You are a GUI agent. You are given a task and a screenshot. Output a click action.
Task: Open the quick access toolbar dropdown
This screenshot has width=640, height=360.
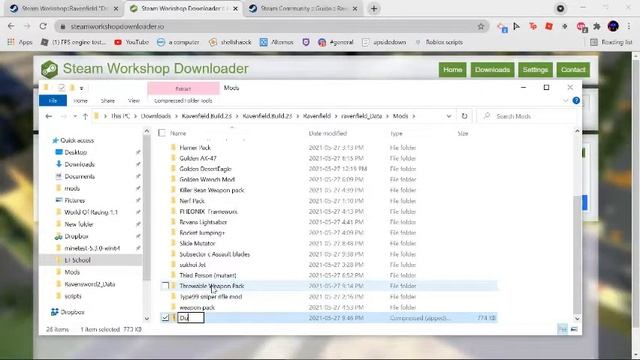(82, 88)
